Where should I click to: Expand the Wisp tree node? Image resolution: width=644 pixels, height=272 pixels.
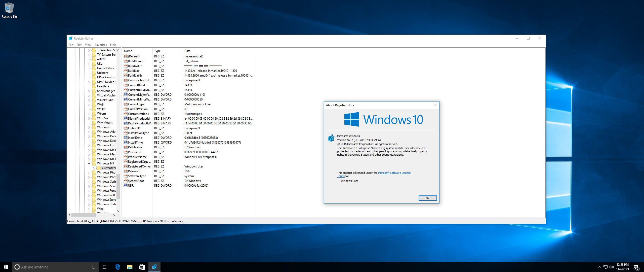(x=89, y=209)
